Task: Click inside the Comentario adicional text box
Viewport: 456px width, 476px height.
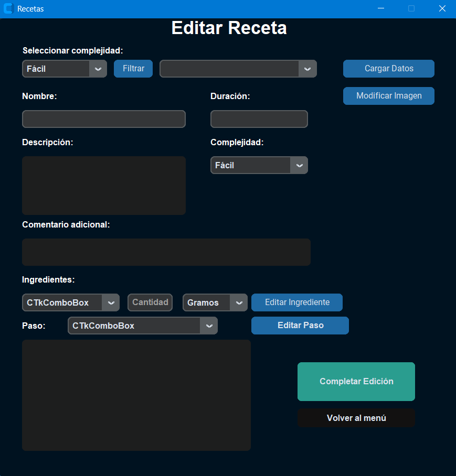Action: (166, 252)
